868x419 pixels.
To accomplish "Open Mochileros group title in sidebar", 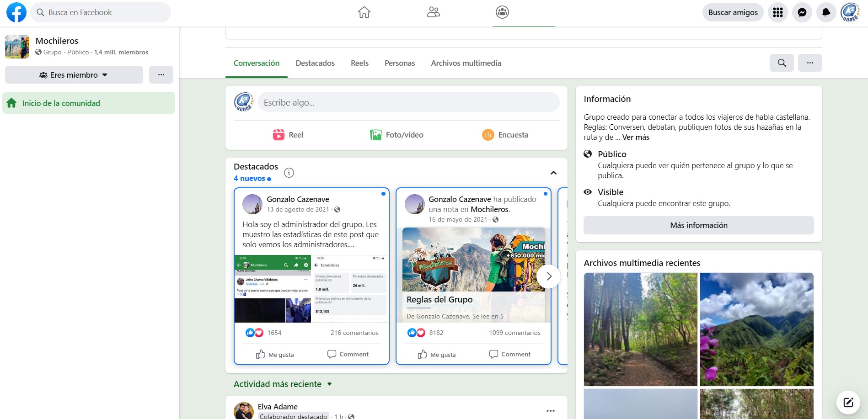I will [x=57, y=41].
